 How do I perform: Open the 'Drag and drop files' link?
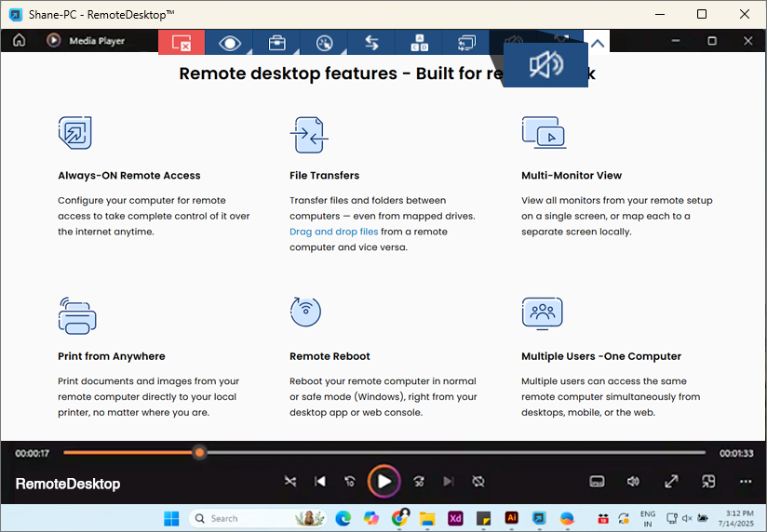click(x=333, y=232)
